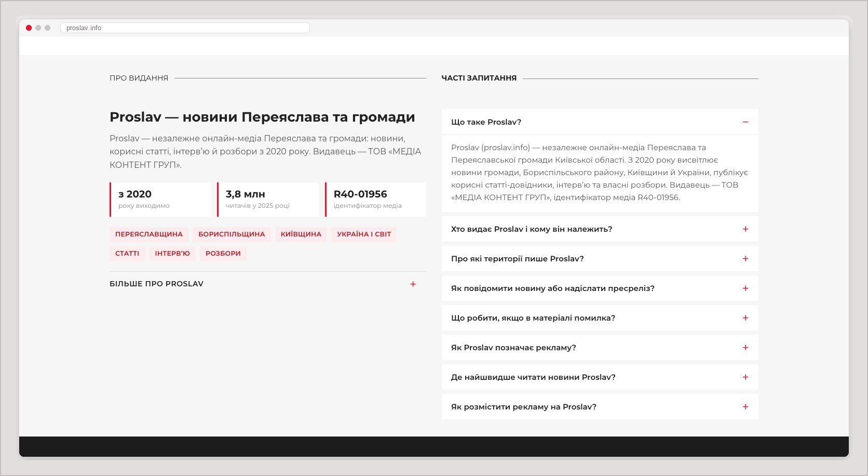
Task: Open the СТАТТІ tag
Action: pyautogui.click(x=127, y=254)
